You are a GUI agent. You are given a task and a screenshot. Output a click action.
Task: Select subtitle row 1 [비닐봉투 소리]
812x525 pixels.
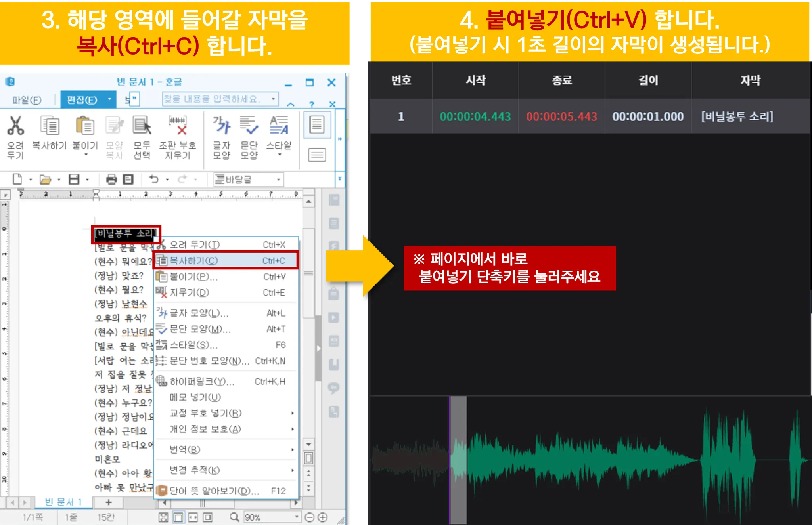pyautogui.click(x=589, y=116)
